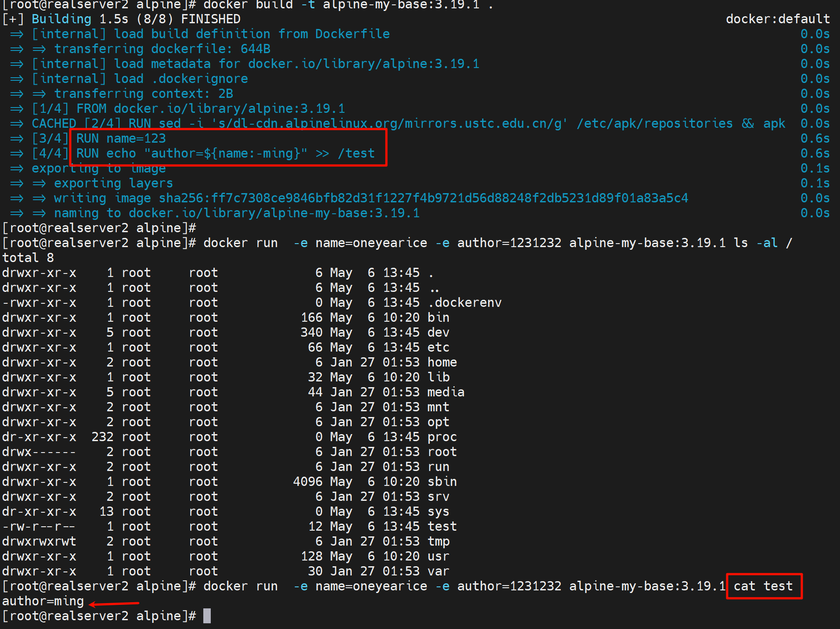This screenshot has height=629, width=840.
Task: Click the red arrow pointing at author=ming
Action: click(114, 604)
